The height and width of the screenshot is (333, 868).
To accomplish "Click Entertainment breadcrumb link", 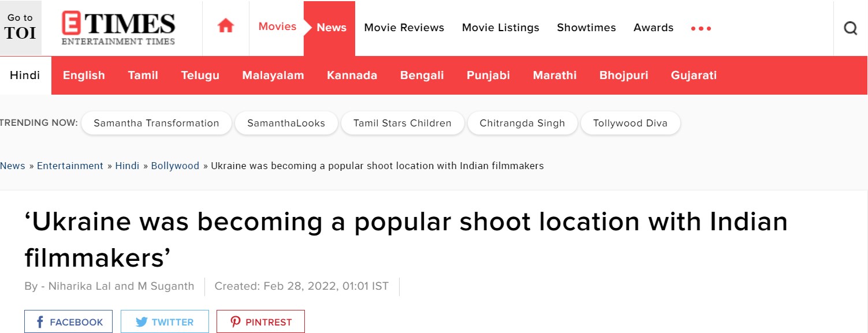I will [70, 166].
